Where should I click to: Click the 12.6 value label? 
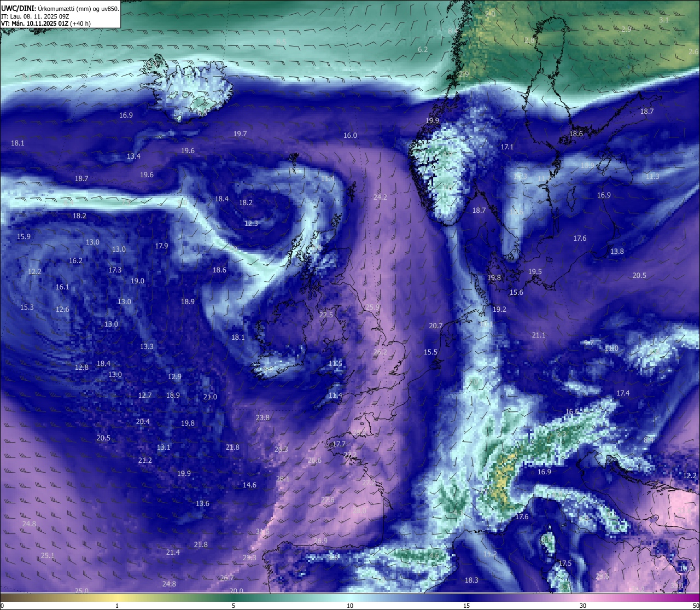tap(62, 309)
